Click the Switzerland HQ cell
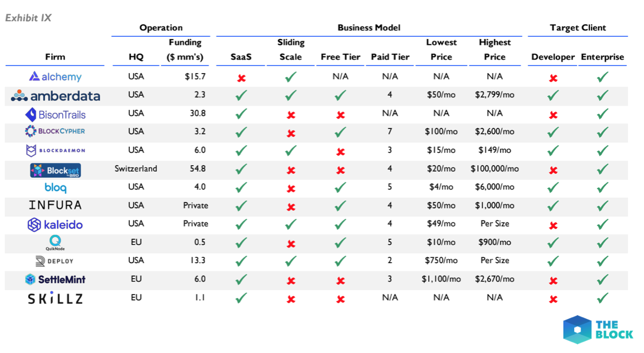644x353 pixels. 135,168
